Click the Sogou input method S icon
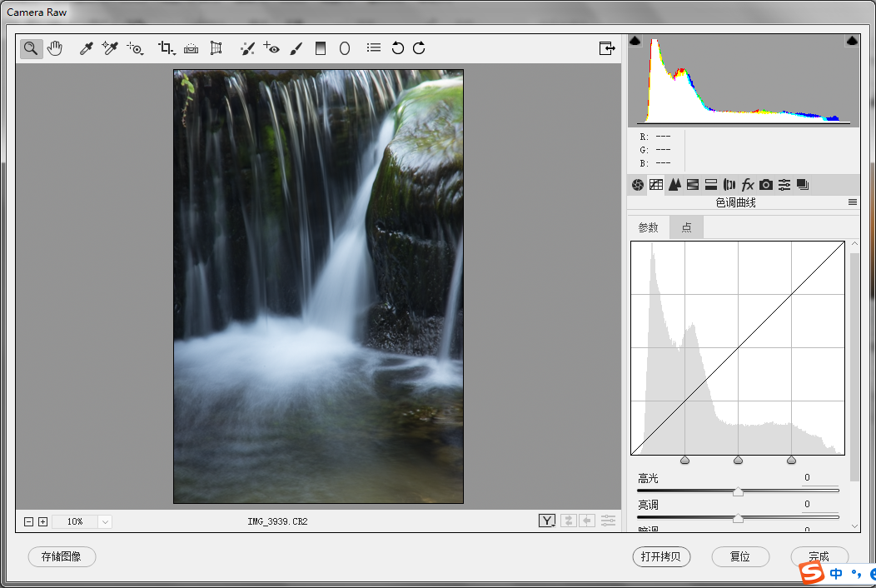Viewport: 876px width, 588px height. [x=812, y=574]
